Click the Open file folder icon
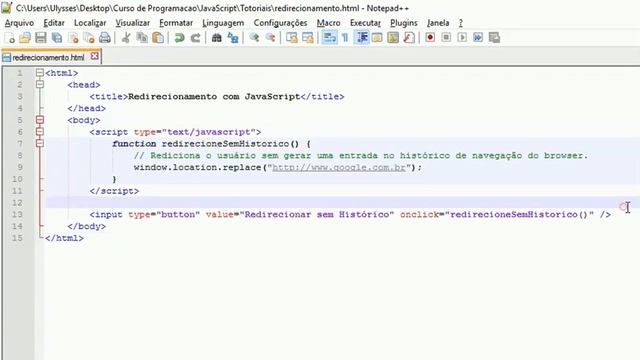 (x=25, y=38)
